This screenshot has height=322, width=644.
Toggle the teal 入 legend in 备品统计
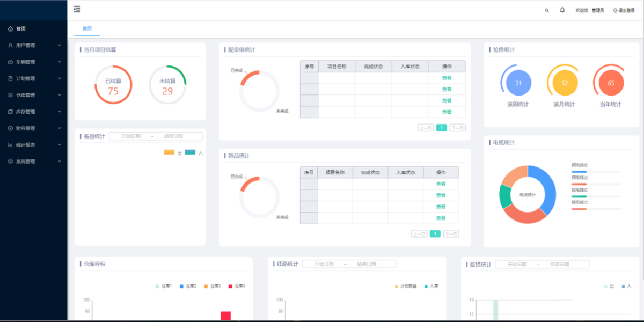[x=194, y=153]
